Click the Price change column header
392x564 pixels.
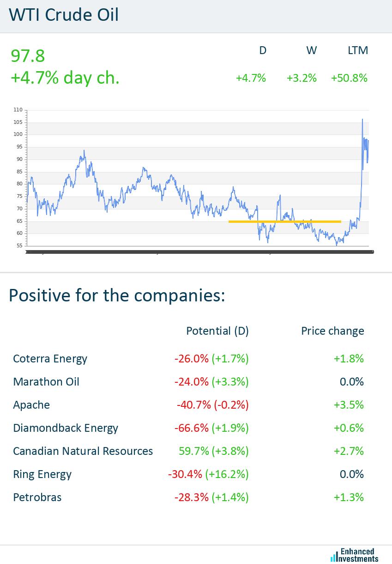point(332,331)
